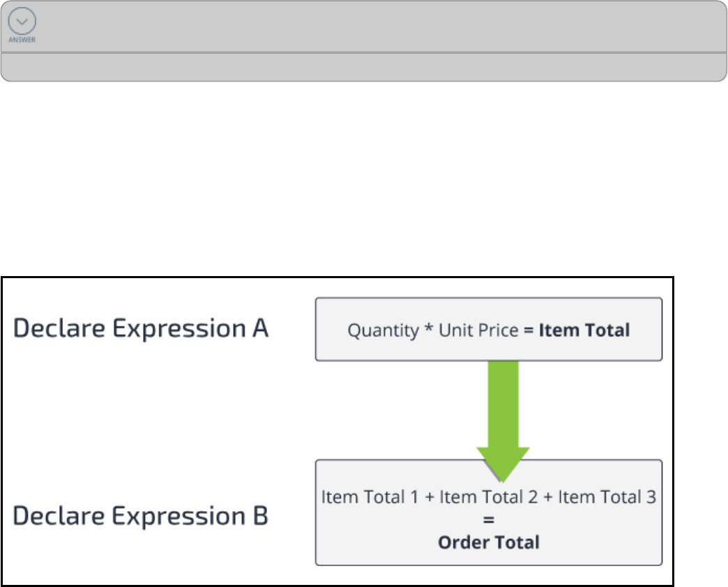
Task: Click Unit Price in the top box
Action: [471, 330]
